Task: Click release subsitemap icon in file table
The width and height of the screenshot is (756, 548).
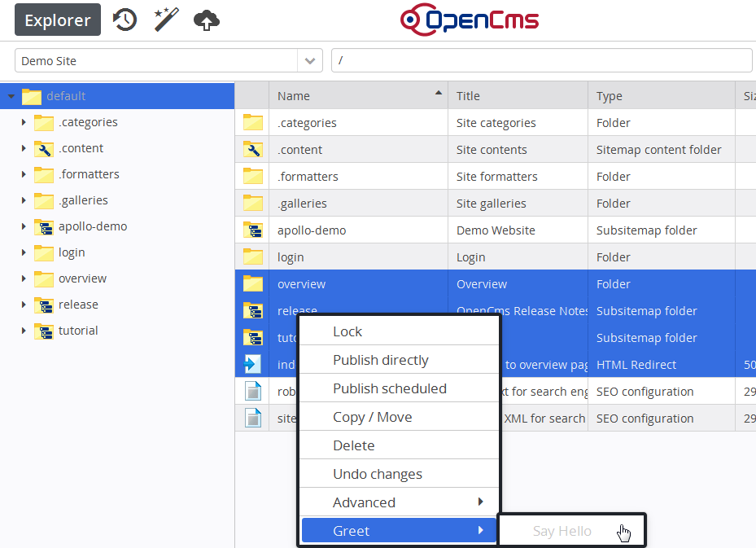Action: point(253,311)
